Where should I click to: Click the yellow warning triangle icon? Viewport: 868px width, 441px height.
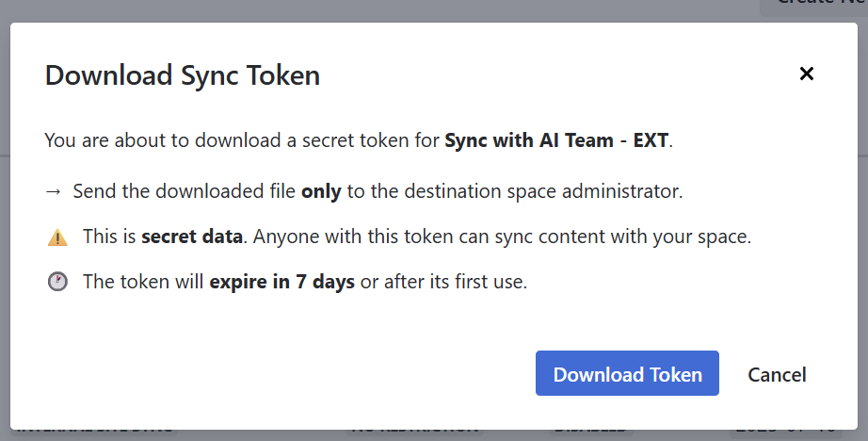pyautogui.click(x=57, y=237)
